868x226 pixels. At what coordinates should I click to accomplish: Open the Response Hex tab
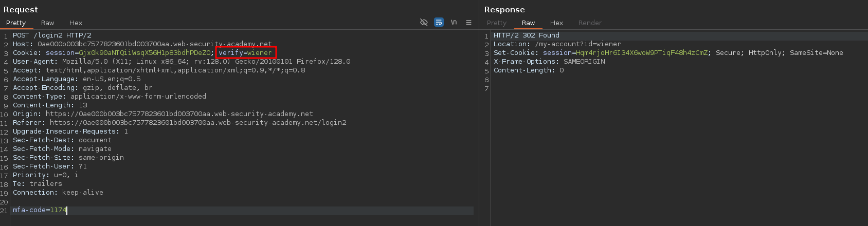(x=556, y=23)
